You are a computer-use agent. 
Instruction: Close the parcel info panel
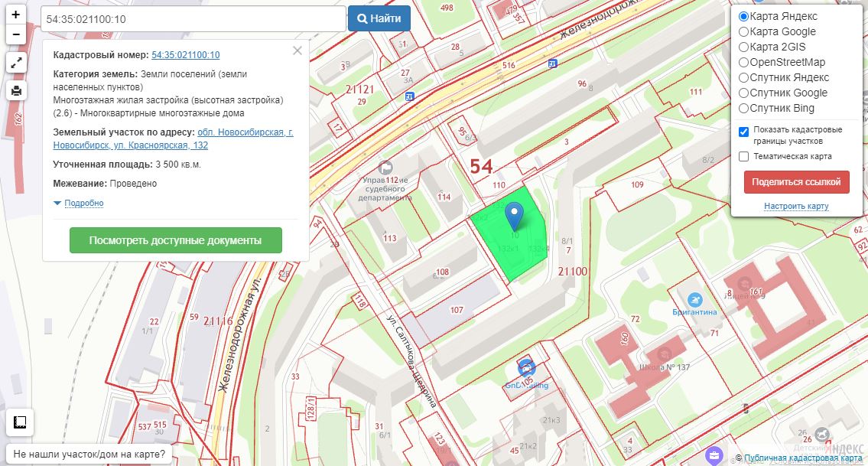297,51
